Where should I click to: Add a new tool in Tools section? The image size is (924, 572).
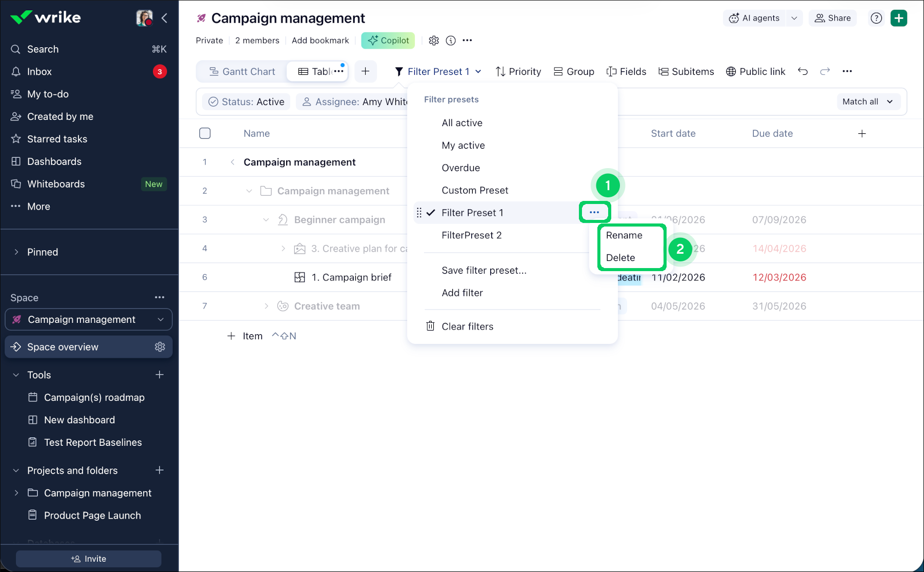pos(159,375)
